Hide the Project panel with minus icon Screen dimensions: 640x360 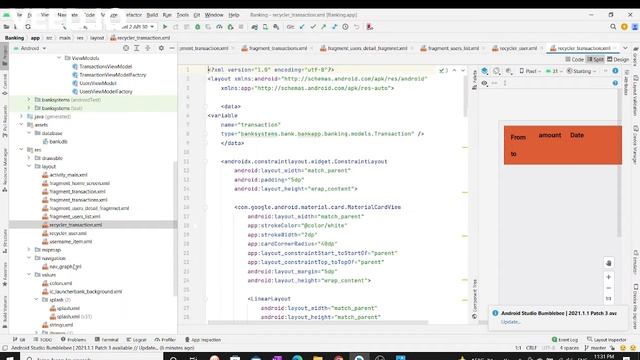click(172, 48)
